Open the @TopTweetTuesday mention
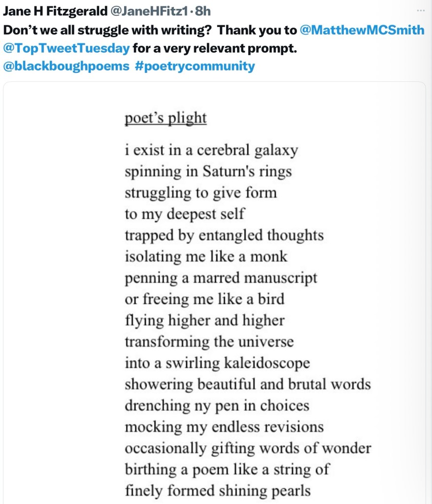The height and width of the screenshot is (504, 432). click(x=66, y=48)
